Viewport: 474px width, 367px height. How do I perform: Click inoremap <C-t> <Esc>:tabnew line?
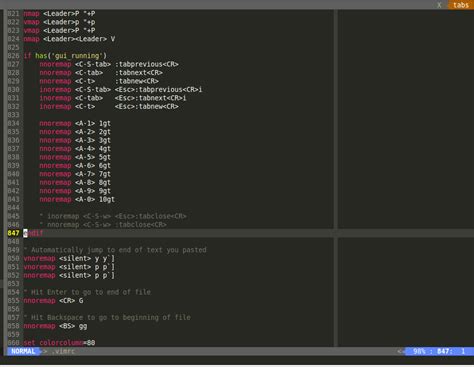(109, 106)
